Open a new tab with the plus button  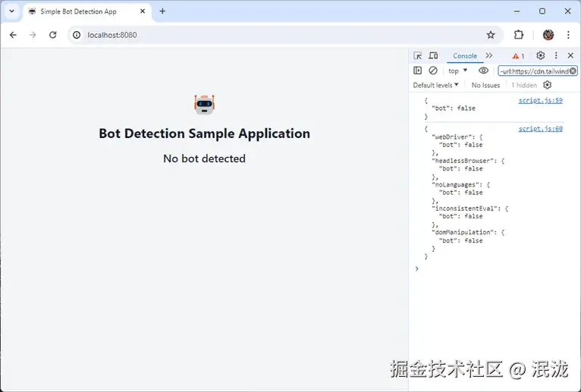(162, 11)
